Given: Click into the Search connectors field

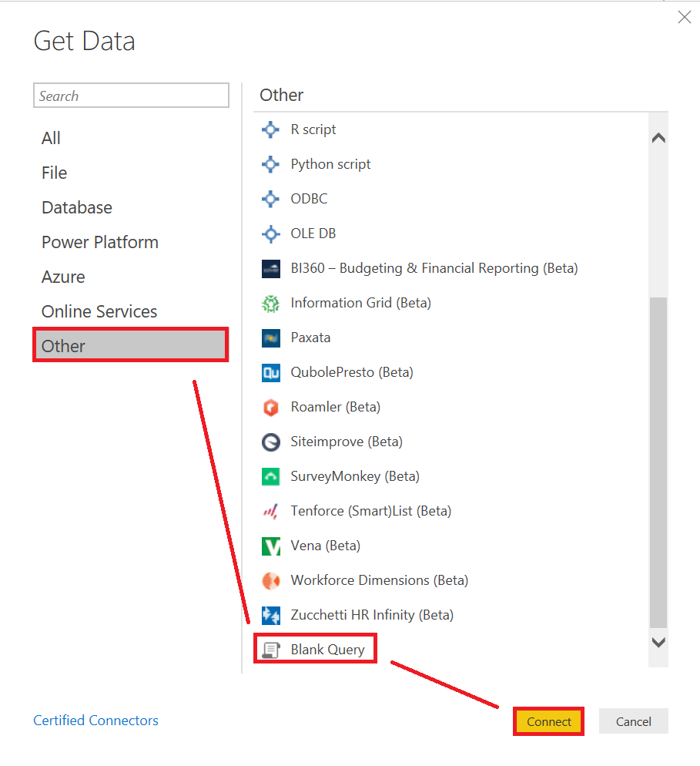Looking at the screenshot, I should pyautogui.click(x=131, y=96).
